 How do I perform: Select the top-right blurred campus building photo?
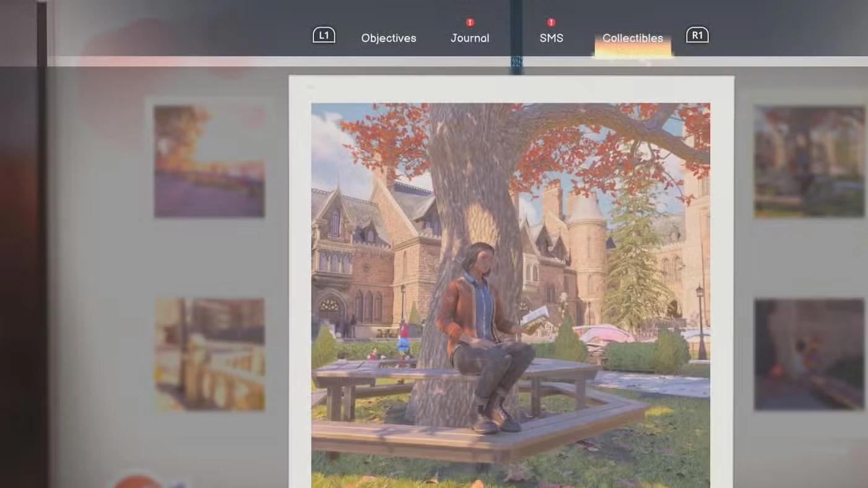pyautogui.click(x=809, y=162)
